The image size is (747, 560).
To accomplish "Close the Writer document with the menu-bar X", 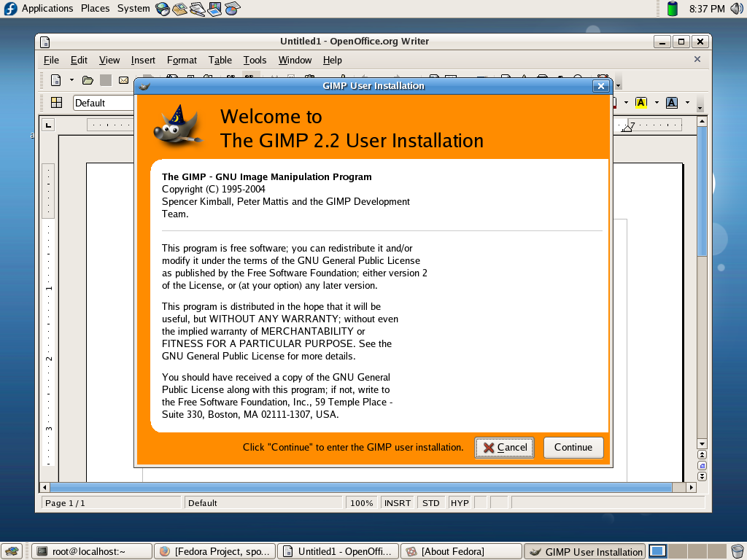I will 697,59.
